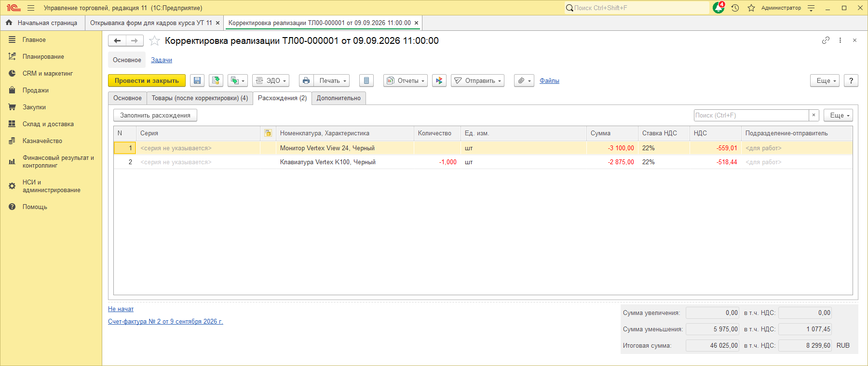Open the ЭДО dropdown menu
The image size is (868, 366).
(271, 80)
